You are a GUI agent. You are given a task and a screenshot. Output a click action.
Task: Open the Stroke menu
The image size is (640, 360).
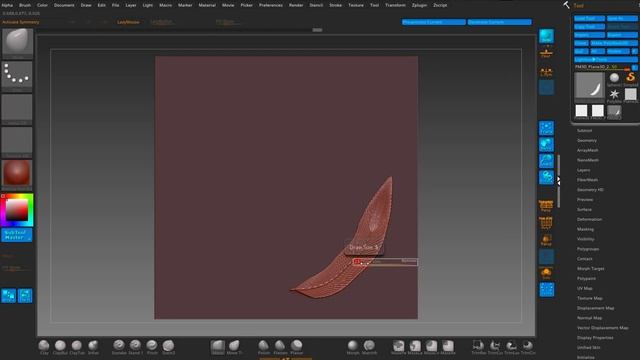coord(335,5)
